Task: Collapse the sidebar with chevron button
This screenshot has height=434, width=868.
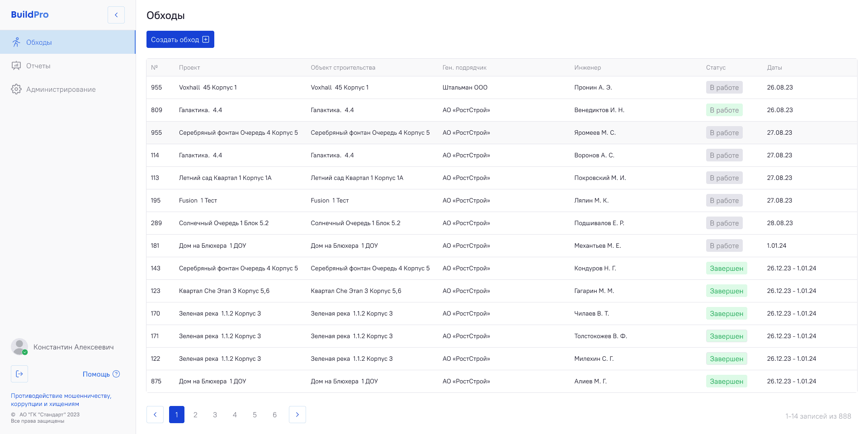Action: click(116, 15)
